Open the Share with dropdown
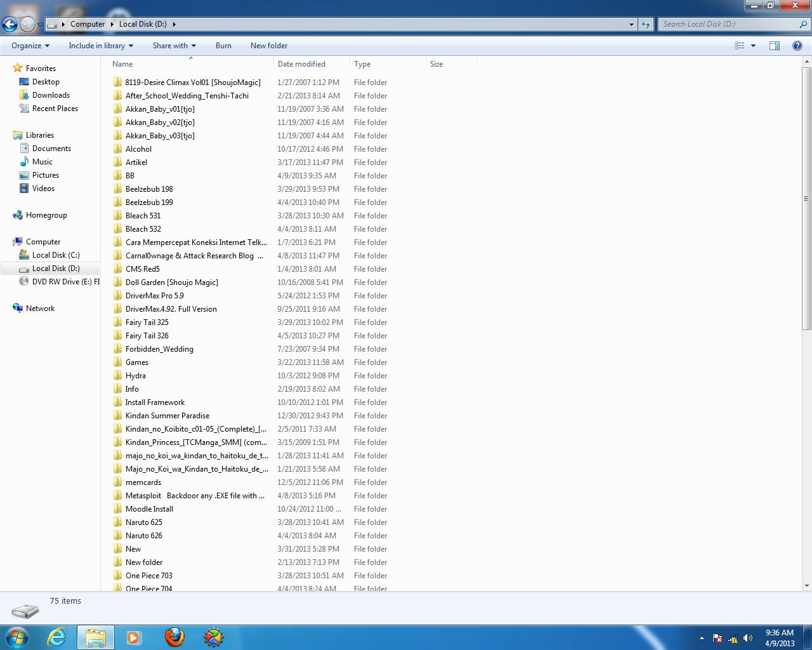The width and height of the screenshot is (812, 650). (174, 46)
